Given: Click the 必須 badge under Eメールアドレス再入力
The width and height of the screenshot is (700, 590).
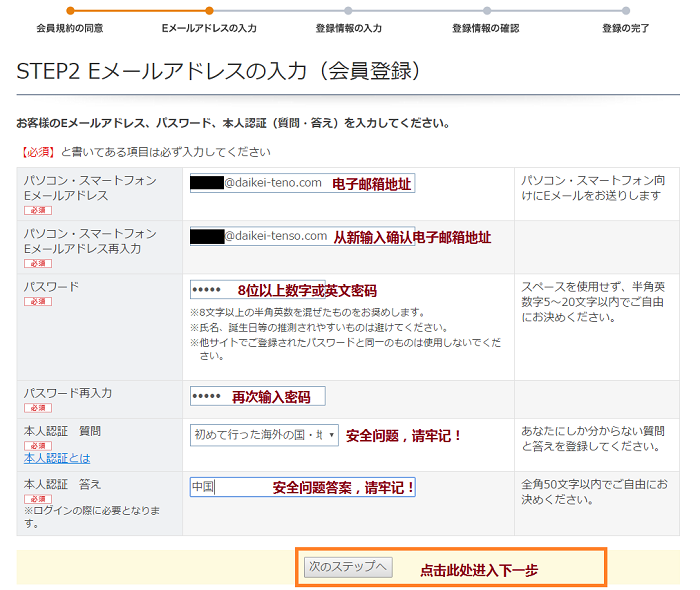Looking at the screenshot, I should pos(37,263).
